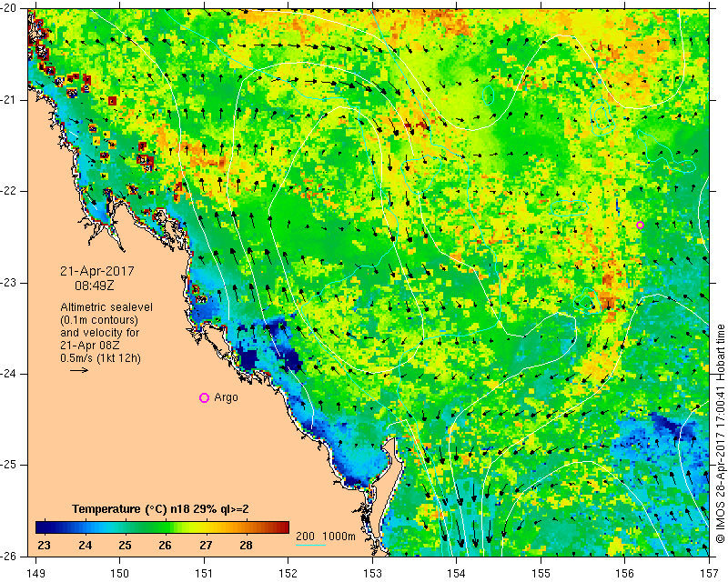Image resolution: width=728 pixels, height=582 pixels.
Task: Click the longitude axis label 156
Action: pos(625,575)
